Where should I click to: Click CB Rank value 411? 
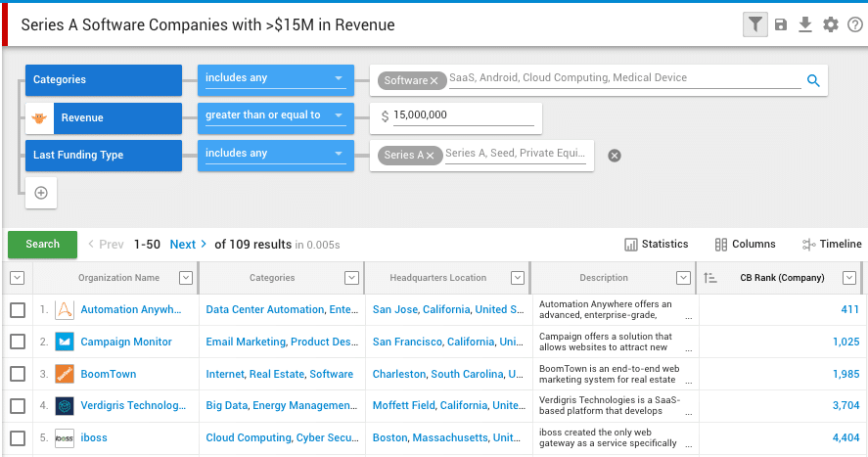[849, 310]
